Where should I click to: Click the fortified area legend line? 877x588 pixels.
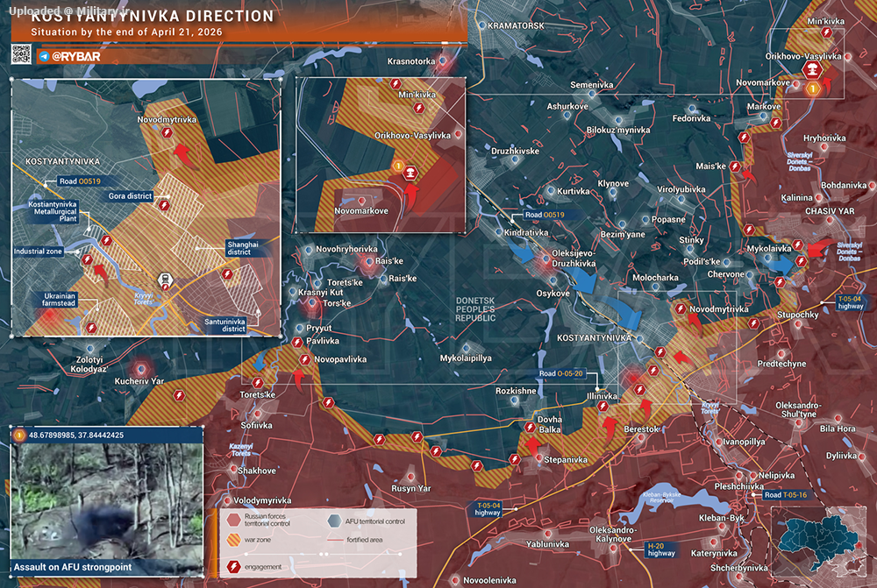[x=335, y=540]
